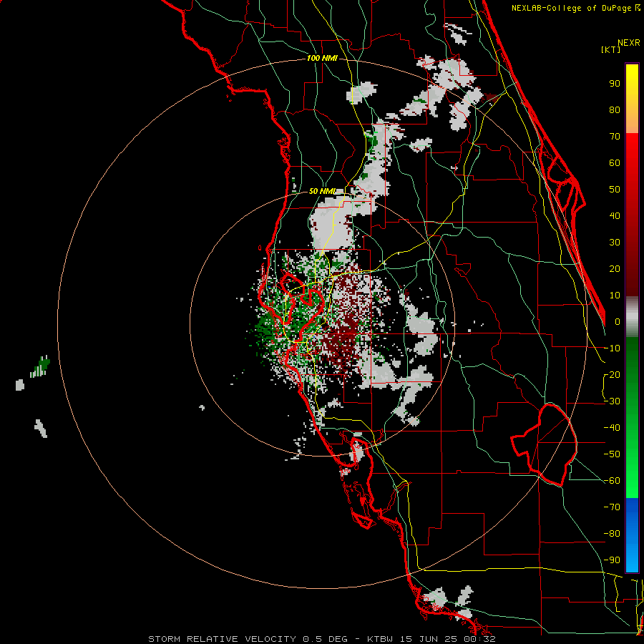Click the NEXR label above the scale
This screenshot has height=644, width=644.
click(628, 43)
